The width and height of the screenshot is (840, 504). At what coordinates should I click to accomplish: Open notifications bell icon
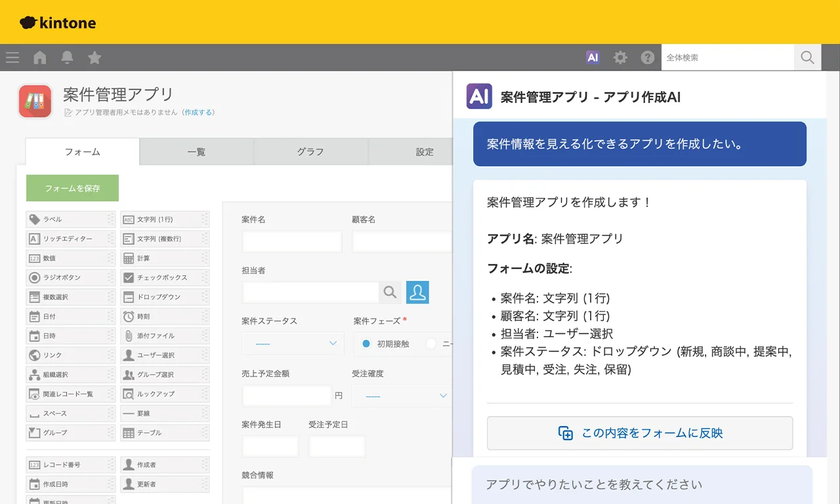coord(67,58)
